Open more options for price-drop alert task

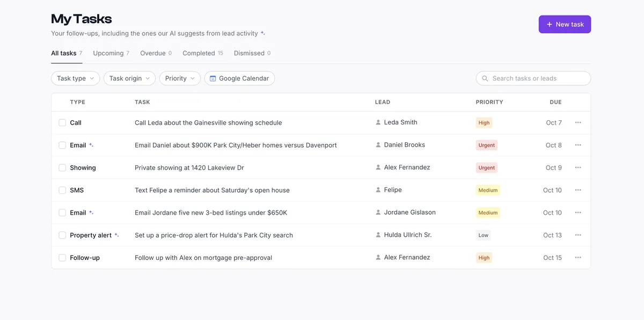click(578, 235)
